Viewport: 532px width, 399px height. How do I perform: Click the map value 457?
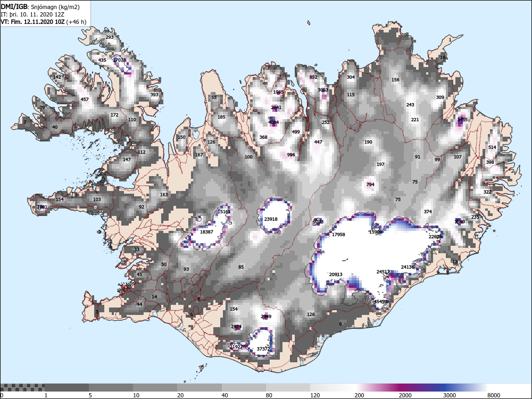pyautogui.click(x=85, y=99)
